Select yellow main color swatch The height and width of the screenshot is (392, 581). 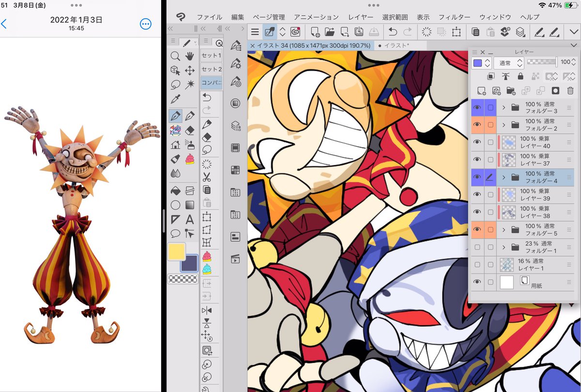176,252
